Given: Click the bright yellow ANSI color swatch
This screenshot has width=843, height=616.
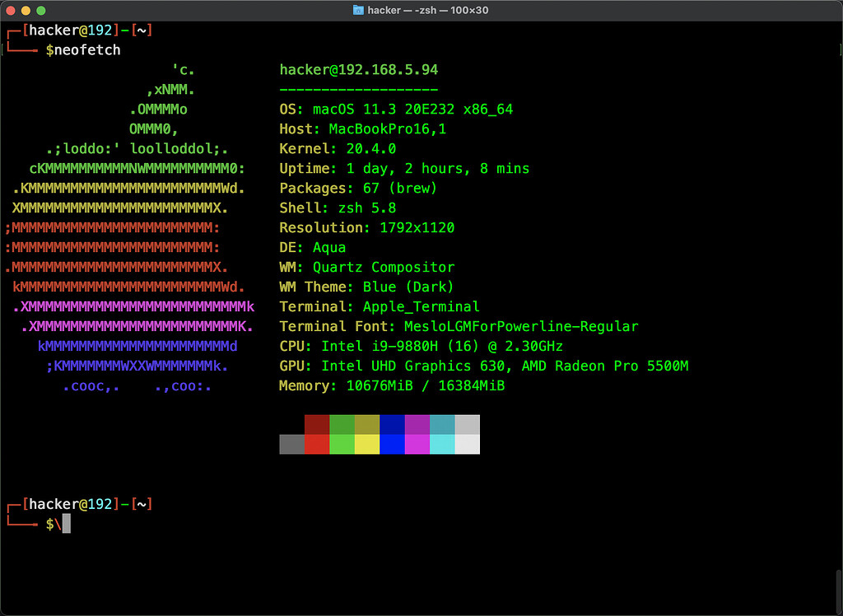Looking at the screenshot, I should click(x=367, y=445).
